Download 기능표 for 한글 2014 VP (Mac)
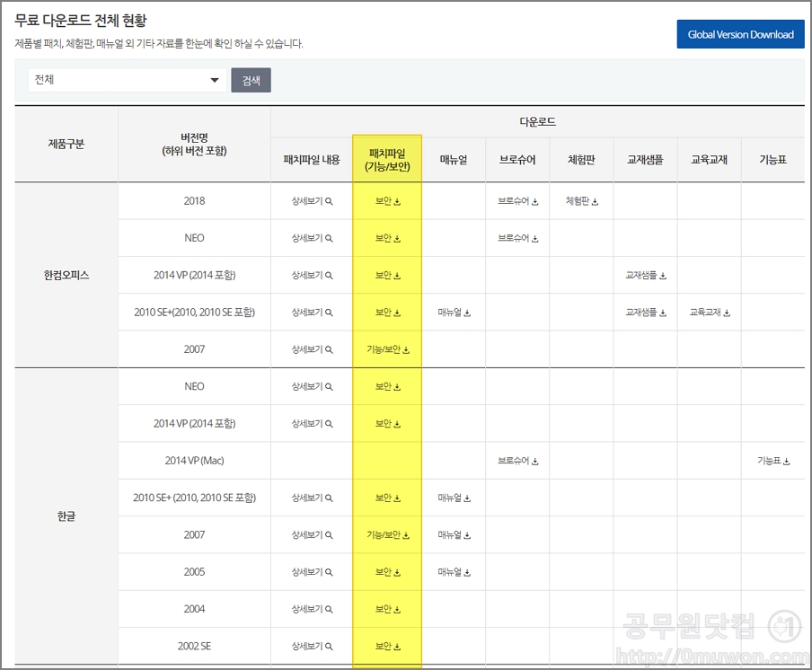The width and height of the screenshot is (812, 670). click(x=773, y=461)
